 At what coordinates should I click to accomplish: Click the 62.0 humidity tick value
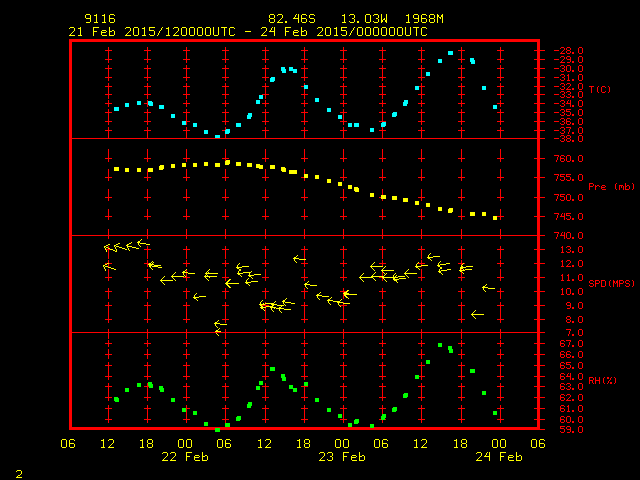[571, 398]
